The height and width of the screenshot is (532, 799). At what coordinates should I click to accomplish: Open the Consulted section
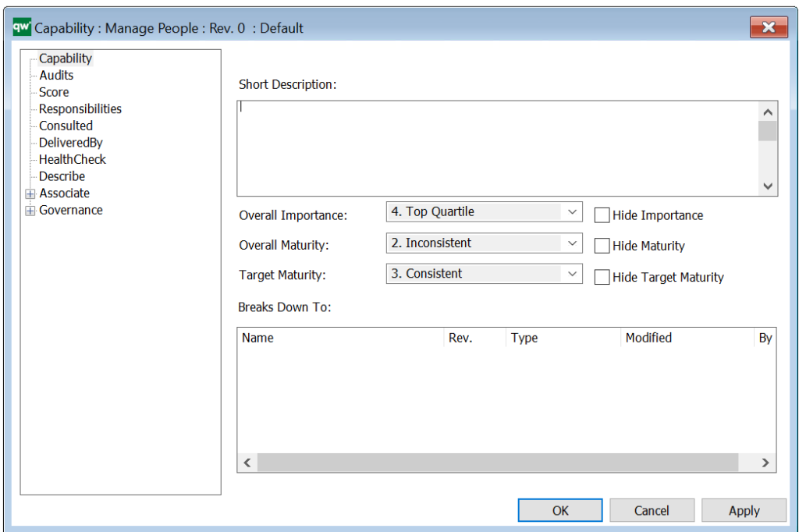click(66, 126)
